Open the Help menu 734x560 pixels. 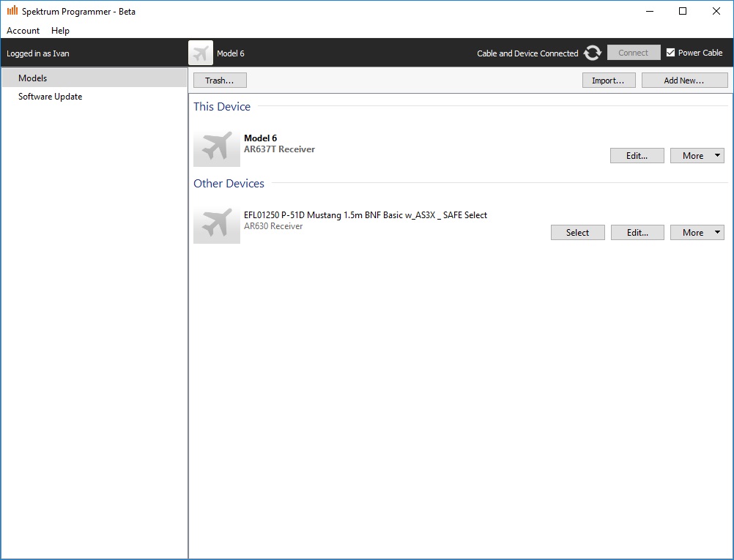point(61,31)
